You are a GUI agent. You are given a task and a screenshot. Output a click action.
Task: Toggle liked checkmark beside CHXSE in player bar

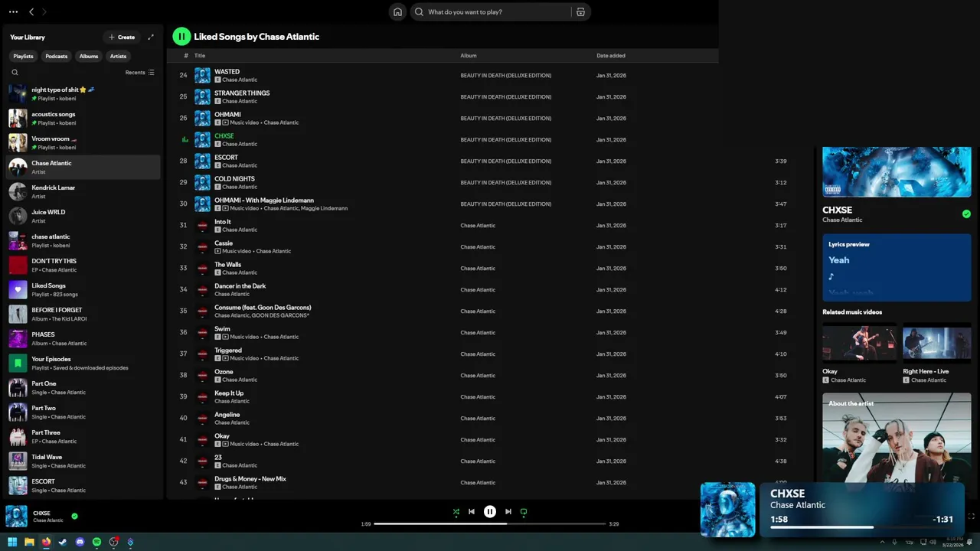point(74,517)
